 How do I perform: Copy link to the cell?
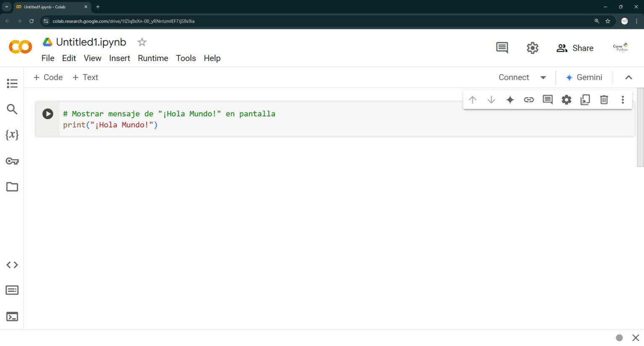pos(529,100)
